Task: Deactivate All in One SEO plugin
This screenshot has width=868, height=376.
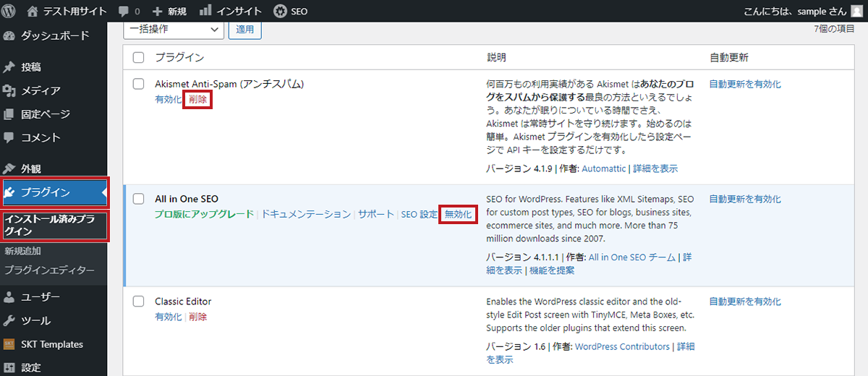Action: (x=458, y=214)
